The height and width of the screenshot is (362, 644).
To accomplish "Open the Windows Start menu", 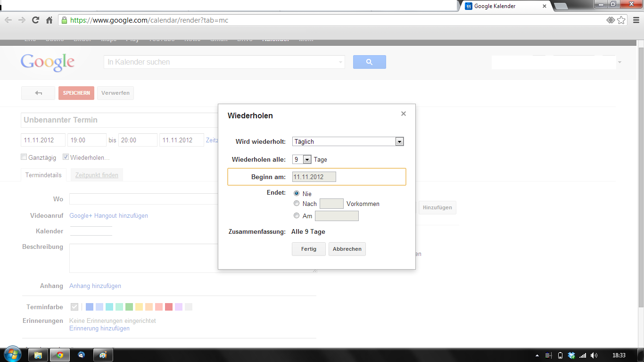I will coord(12,354).
